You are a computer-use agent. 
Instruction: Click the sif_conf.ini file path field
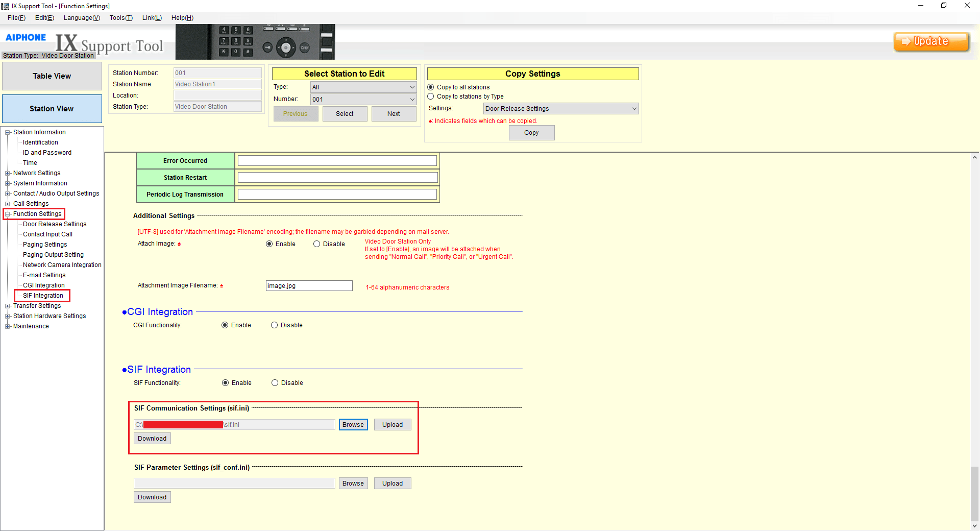coord(234,484)
